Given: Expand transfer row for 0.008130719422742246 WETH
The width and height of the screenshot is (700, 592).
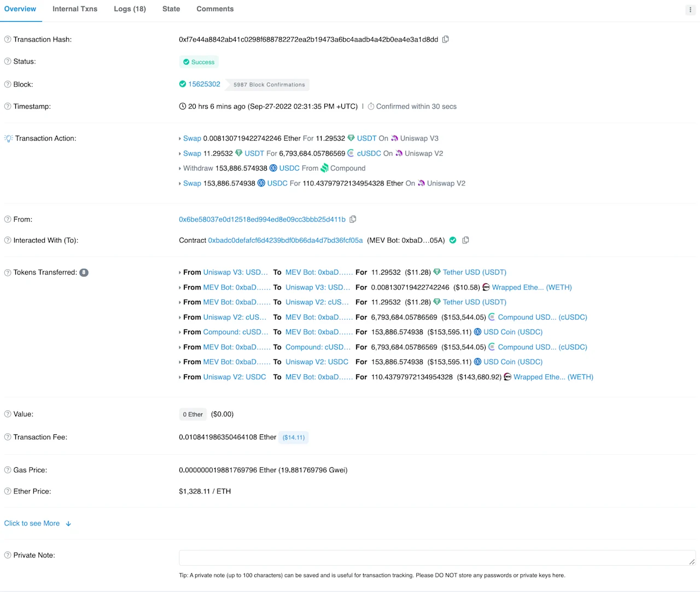Looking at the screenshot, I should point(180,288).
